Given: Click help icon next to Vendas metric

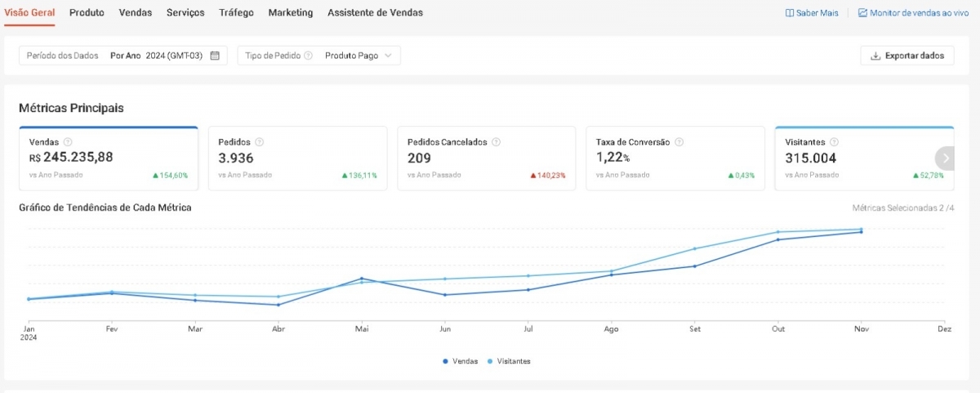Looking at the screenshot, I should pyautogui.click(x=68, y=142).
